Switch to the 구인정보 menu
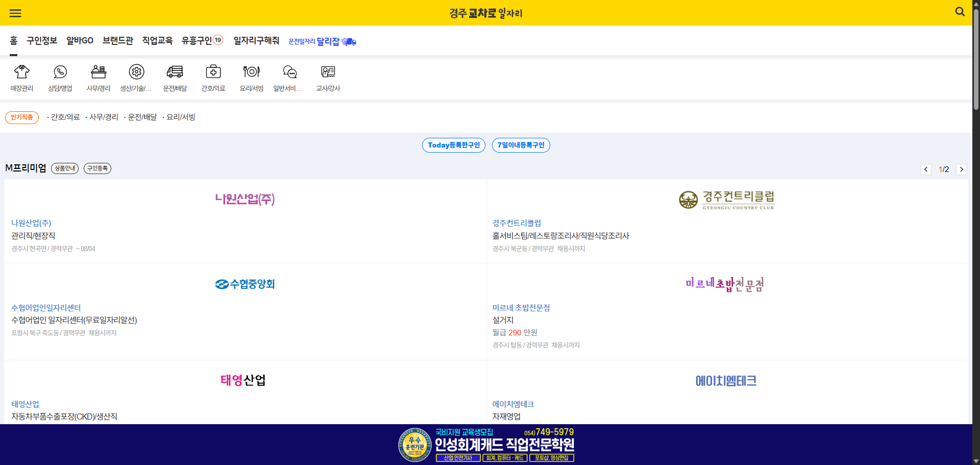Screen dimensions: 980x465 pos(41,41)
